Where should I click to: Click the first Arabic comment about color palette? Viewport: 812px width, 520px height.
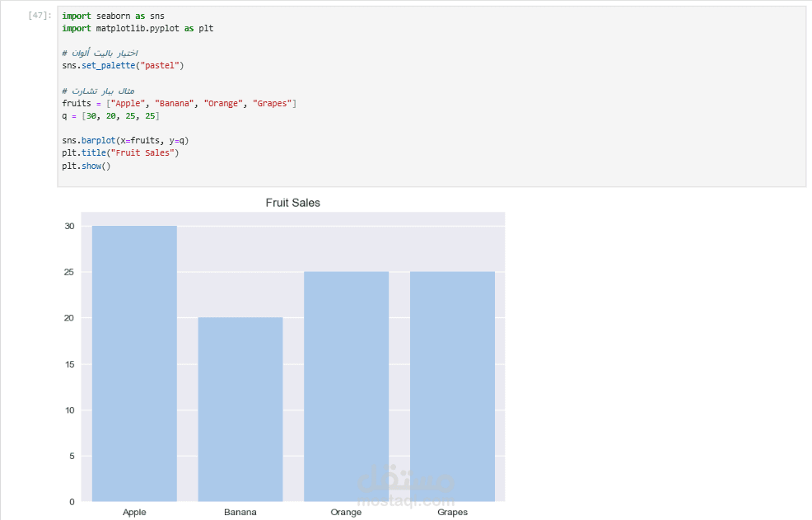click(100, 53)
